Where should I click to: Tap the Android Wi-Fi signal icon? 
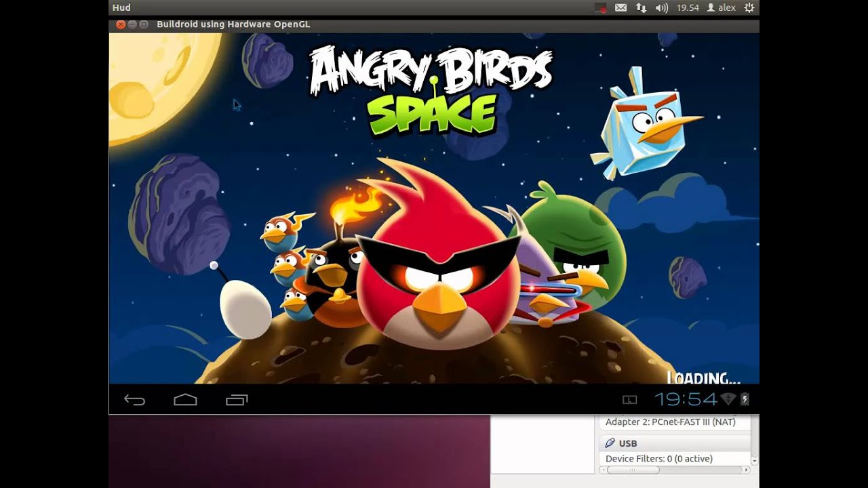[x=728, y=399]
